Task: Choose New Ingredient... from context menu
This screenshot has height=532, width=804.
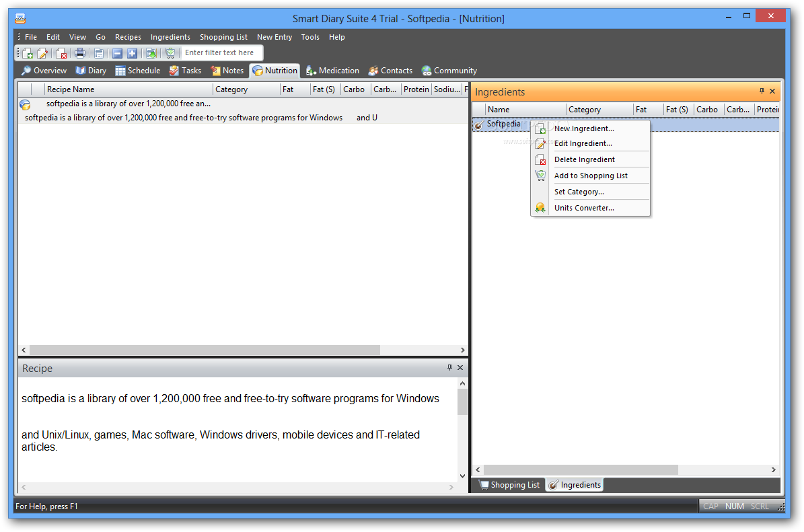Action: (x=590, y=128)
